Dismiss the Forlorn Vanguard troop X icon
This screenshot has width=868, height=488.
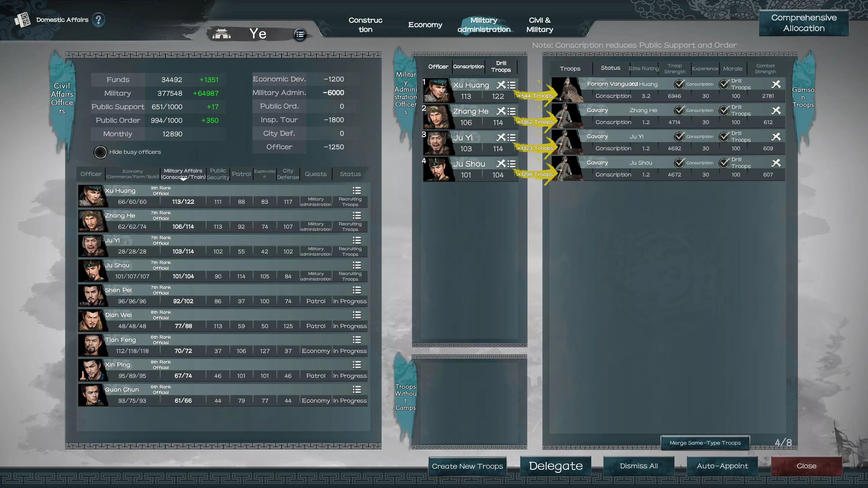pyautogui.click(x=776, y=84)
